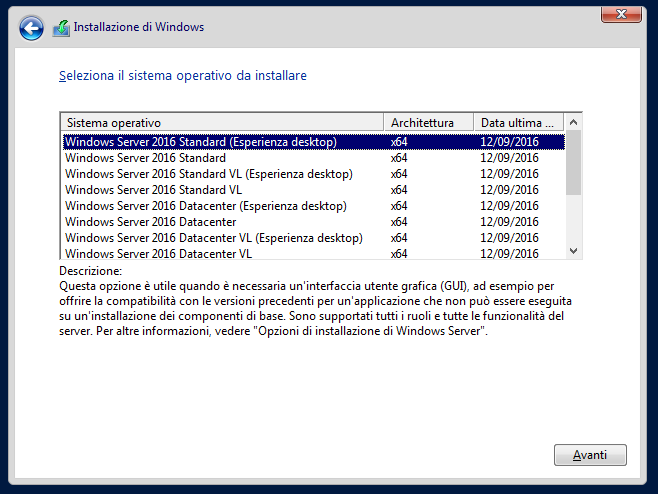Select Windows Server 2016 Standard VL (Esperienza desktop)

313,174
